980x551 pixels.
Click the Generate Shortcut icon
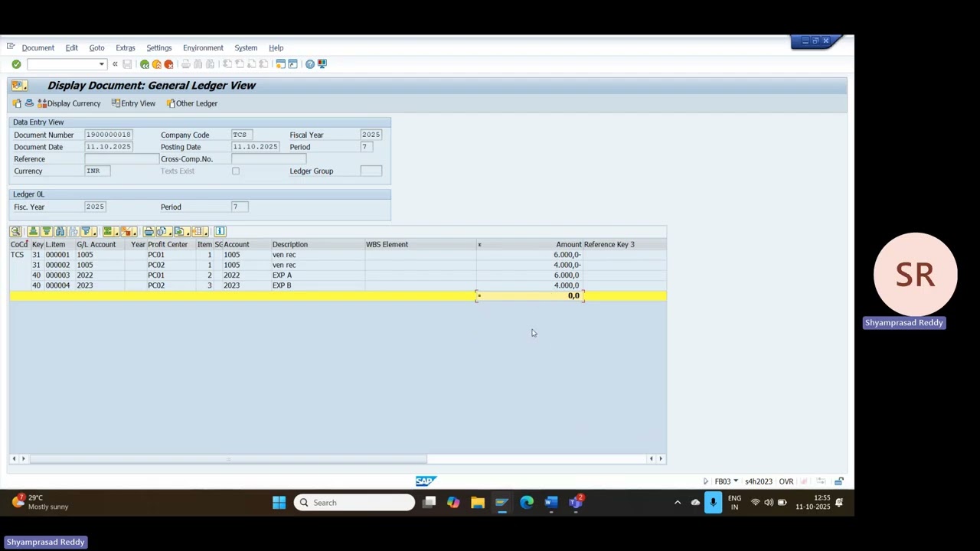(292, 64)
